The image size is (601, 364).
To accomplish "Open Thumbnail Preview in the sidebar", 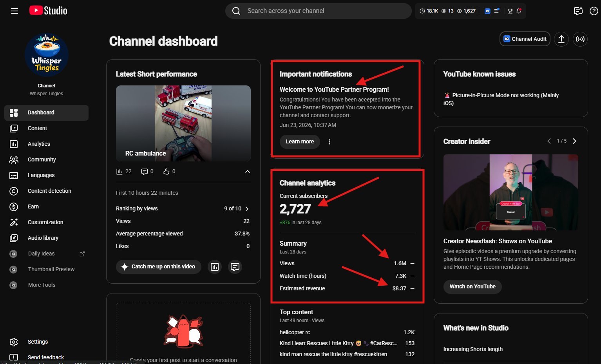I will [46, 270].
